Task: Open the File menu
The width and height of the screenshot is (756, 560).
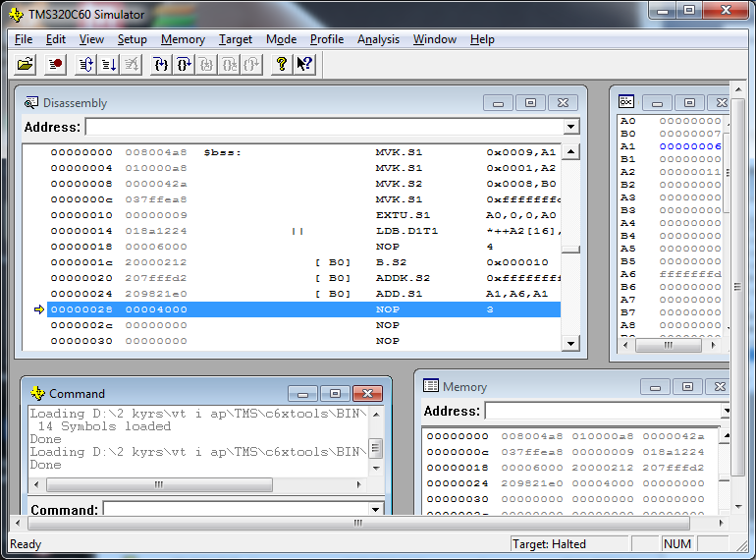Action: point(24,39)
